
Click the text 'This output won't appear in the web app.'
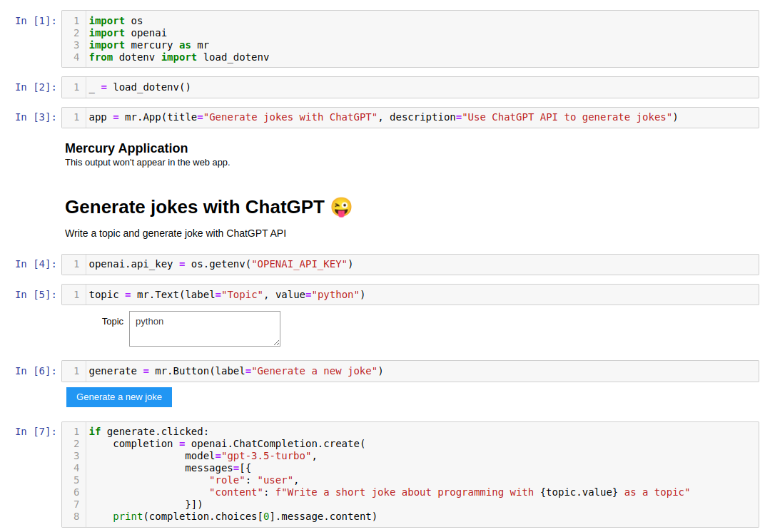(x=147, y=163)
